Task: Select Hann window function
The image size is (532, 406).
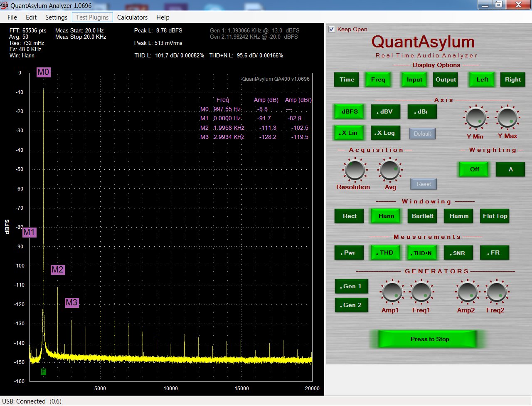Action: pos(386,216)
